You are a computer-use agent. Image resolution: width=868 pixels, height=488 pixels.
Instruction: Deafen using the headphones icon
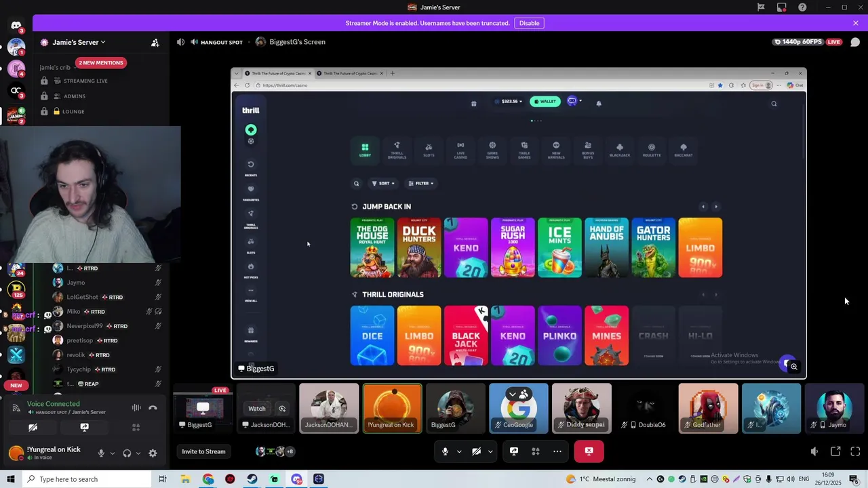[127, 453]
